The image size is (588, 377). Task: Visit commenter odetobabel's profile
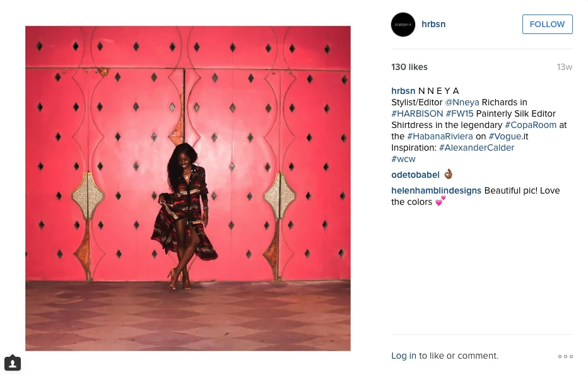(415, 175)
